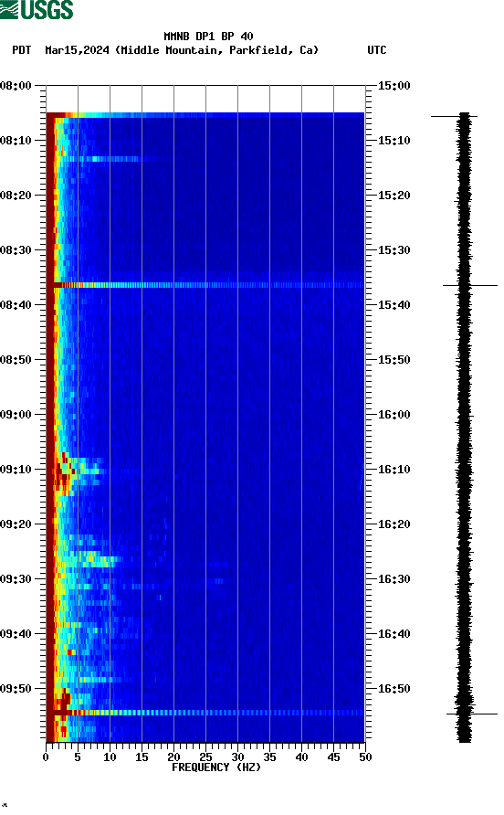Click the 08:20 PDT time label
Image resolution: width=504 pixels, height=815 pixels.
pos(16,195)
